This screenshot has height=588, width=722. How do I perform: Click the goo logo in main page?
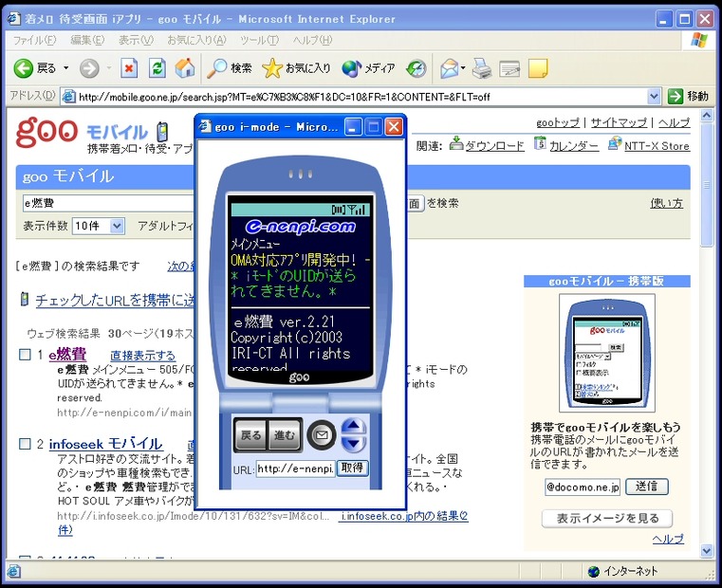point(46,132)
